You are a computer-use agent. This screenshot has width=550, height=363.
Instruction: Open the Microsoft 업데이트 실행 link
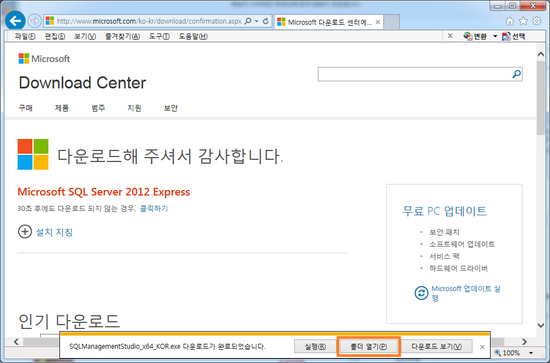466,293
